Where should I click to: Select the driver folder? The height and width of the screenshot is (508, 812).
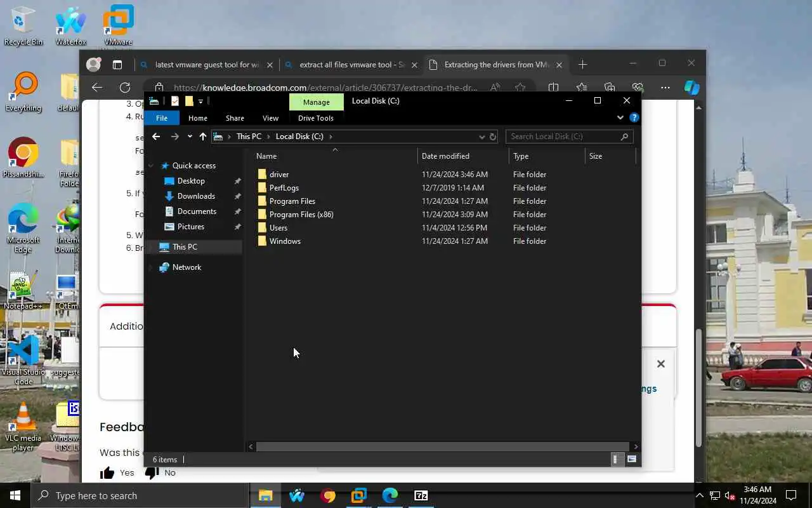[x=279, y=175]
